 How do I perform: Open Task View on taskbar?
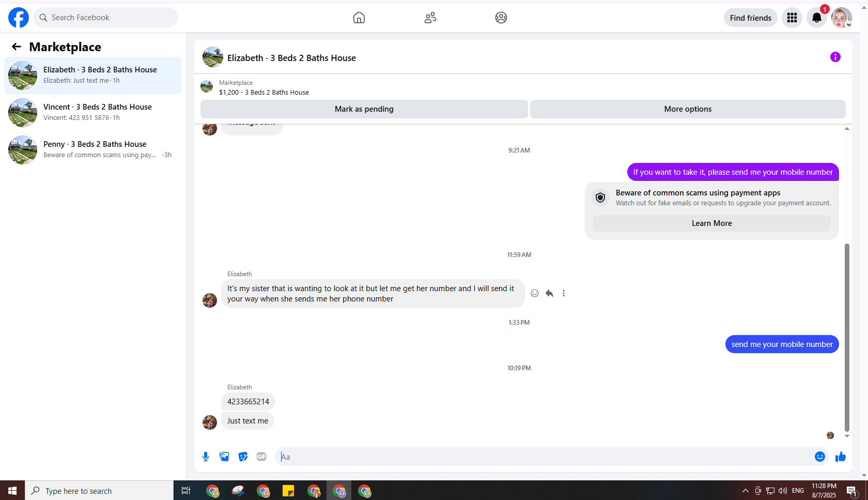click(186, 491)
